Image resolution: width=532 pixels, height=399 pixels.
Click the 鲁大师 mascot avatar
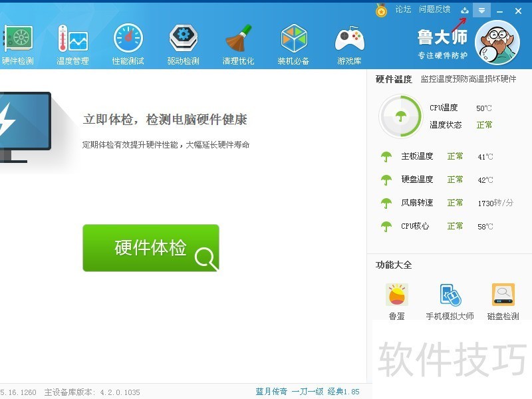point(497,43)
